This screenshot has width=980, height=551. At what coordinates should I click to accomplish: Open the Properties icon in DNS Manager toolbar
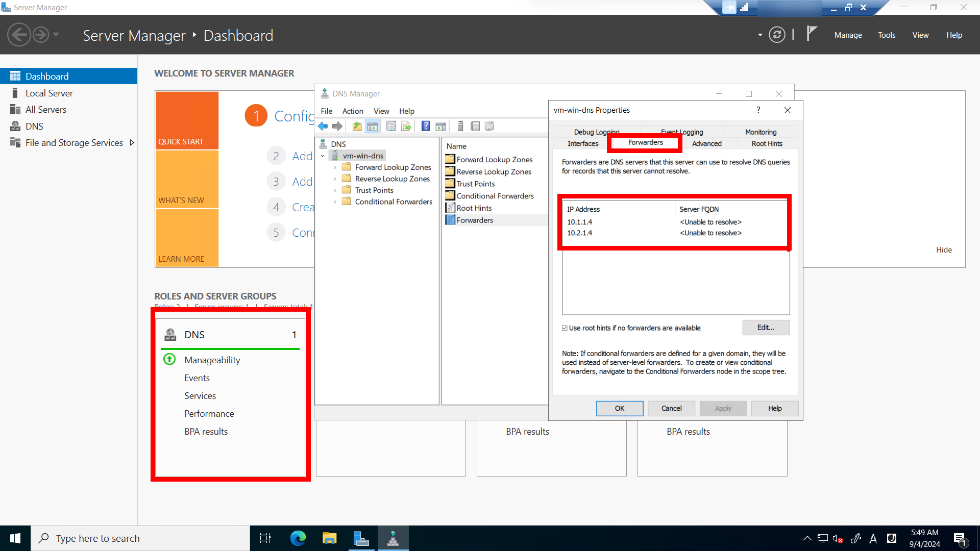391,126
